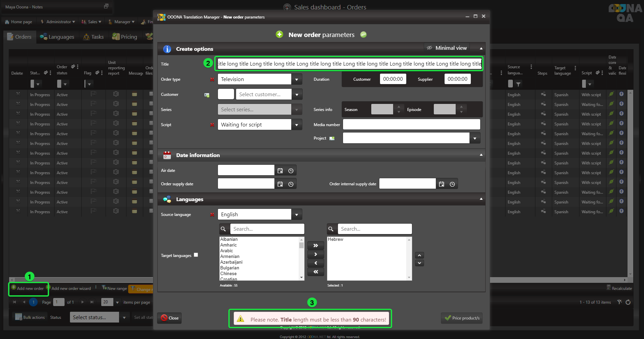This screenshot has width=644, height=339.
Task: Click the add new Project icon
Action: [332, 139]
